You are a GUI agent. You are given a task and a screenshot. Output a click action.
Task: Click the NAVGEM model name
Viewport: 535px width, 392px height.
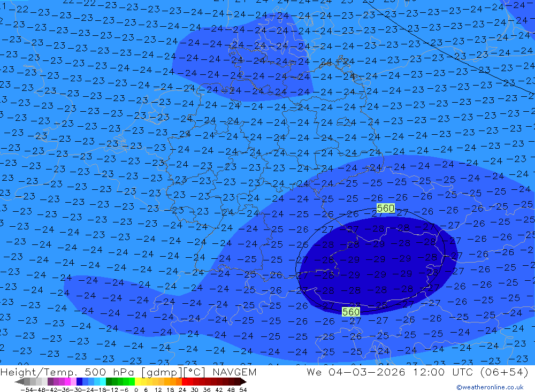(234, 372)
